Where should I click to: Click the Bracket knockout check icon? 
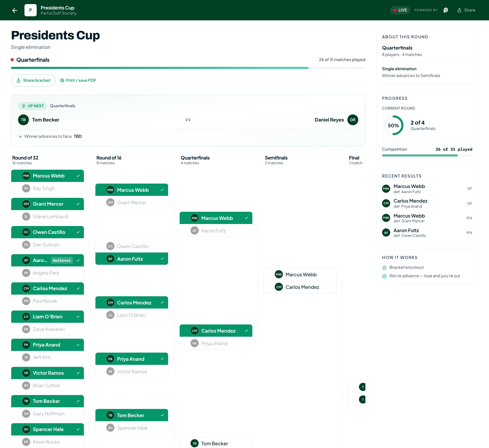[x=384, y=268]
